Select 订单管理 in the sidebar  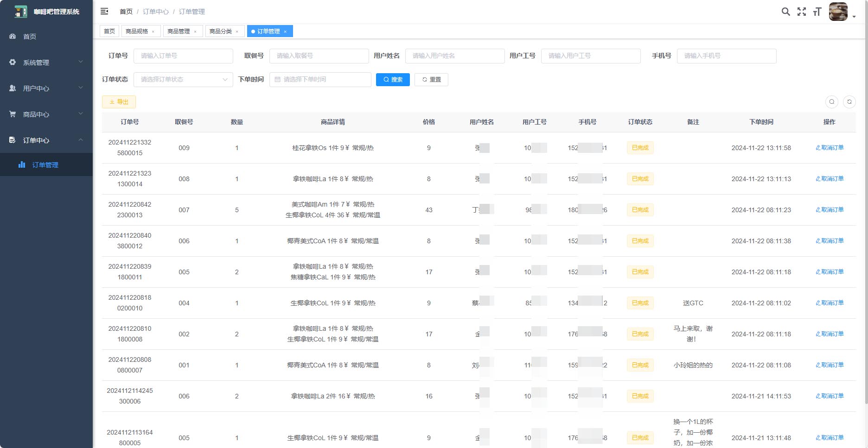click(45, 164)
